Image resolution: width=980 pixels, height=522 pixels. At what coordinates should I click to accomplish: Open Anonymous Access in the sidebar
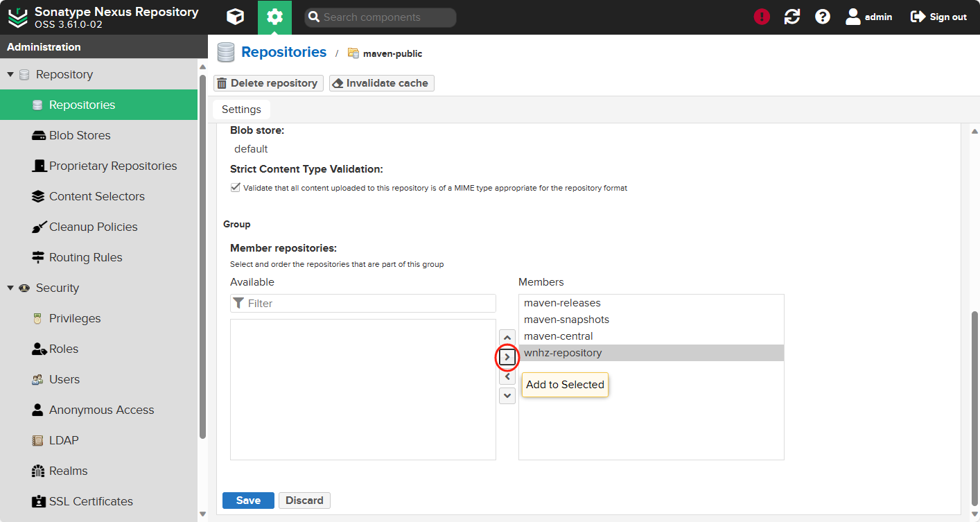point(98,410)
